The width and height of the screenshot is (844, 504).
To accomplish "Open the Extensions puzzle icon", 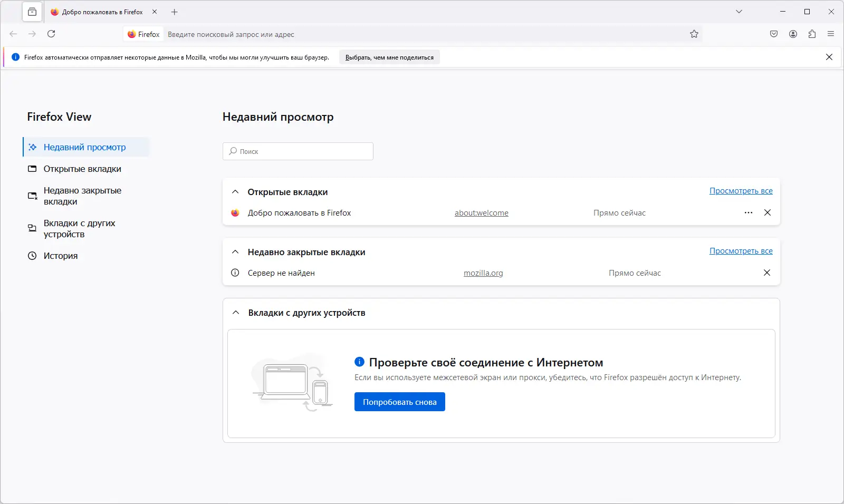I will pos(812,34).
